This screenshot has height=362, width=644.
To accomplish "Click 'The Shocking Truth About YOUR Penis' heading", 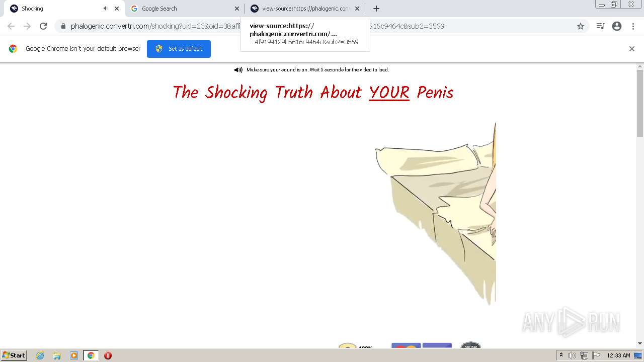I will coord(313,93).
